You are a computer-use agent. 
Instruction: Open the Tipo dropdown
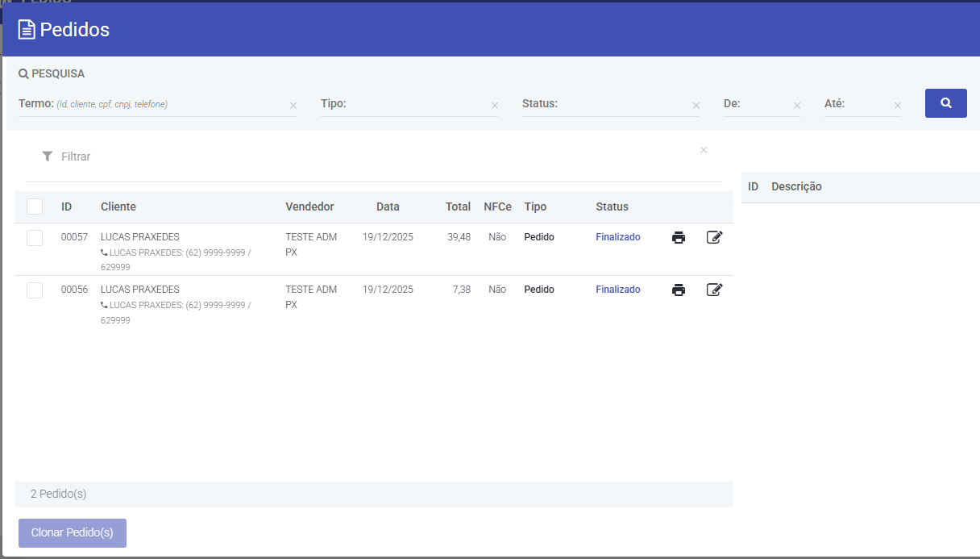(403, 104)
